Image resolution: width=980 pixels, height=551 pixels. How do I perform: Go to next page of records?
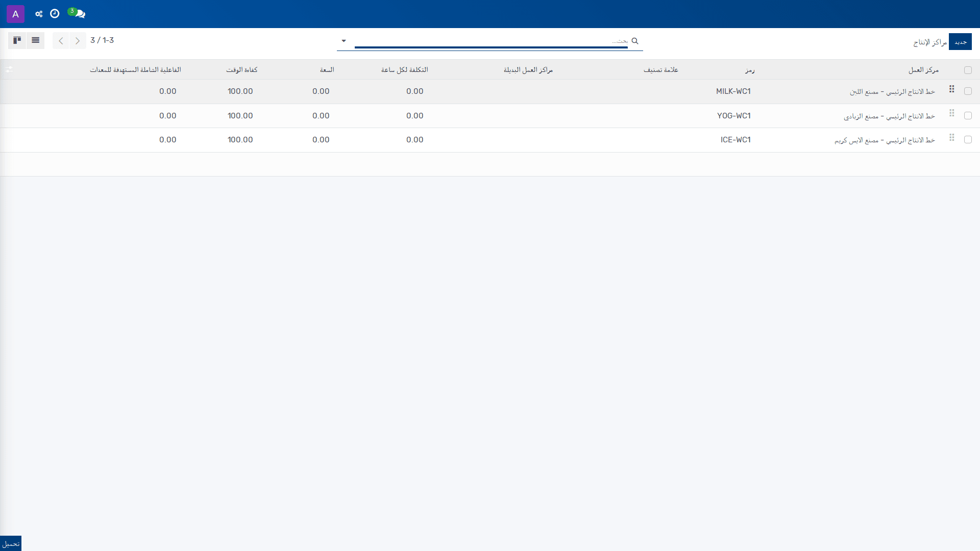point(78,40)
